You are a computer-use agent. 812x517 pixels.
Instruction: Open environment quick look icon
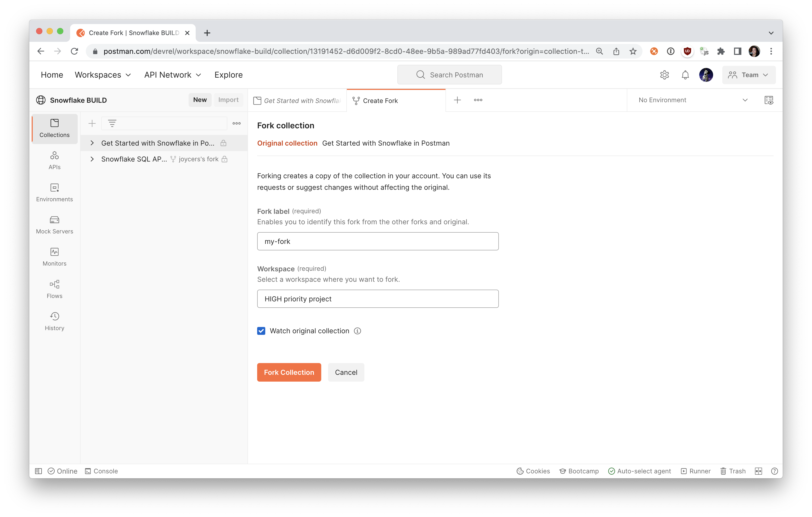[x=769, y=100]
